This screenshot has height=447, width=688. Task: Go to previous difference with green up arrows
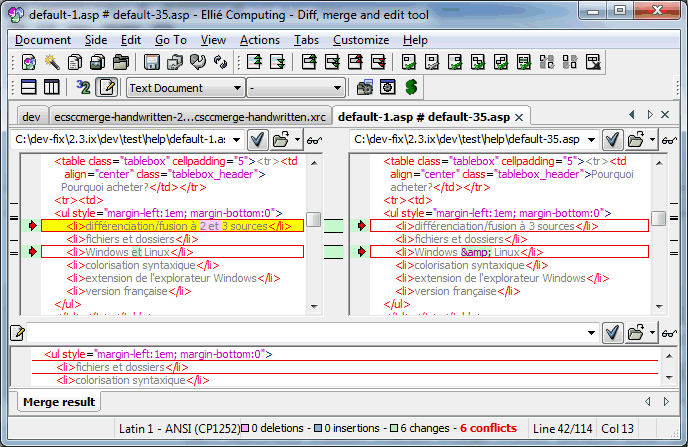[254, 62]
